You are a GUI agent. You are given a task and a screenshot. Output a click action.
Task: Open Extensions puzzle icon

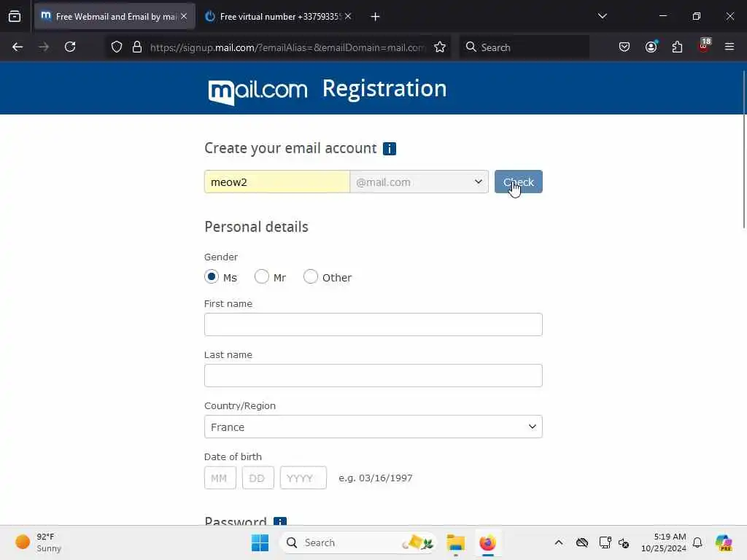(x=677, y=47)
